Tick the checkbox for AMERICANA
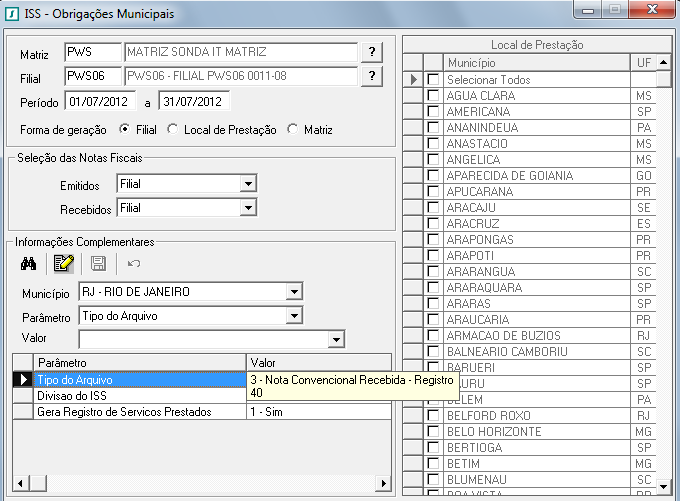The image size is (680, 501). click(433, 112)
